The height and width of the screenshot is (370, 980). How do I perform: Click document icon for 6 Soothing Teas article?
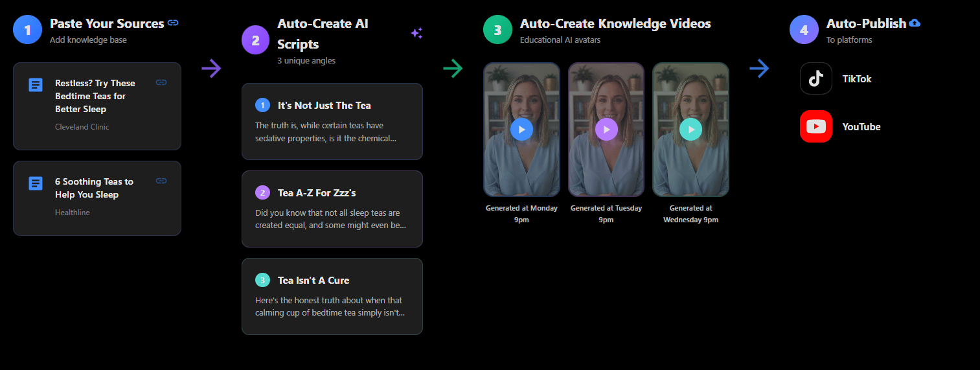click(x=36, y=183)
